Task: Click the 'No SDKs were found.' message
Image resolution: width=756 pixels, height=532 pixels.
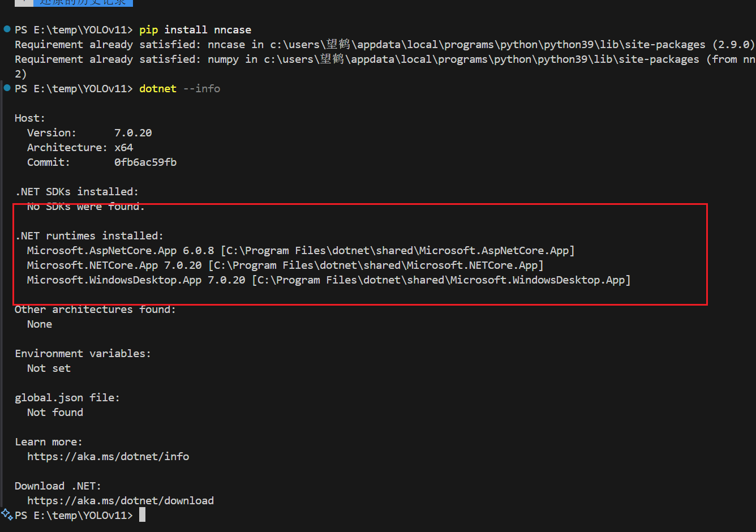Action: point(85,207)
